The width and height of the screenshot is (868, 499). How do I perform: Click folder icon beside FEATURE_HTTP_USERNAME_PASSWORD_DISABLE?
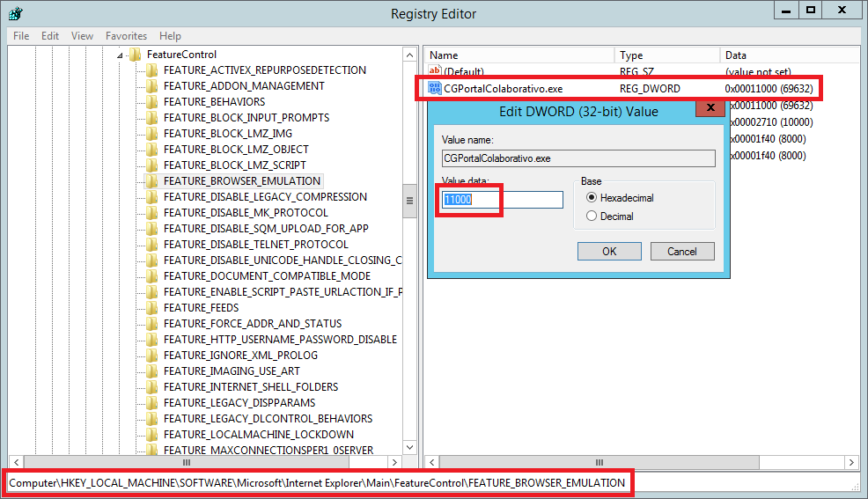click(x=151, y=339)
